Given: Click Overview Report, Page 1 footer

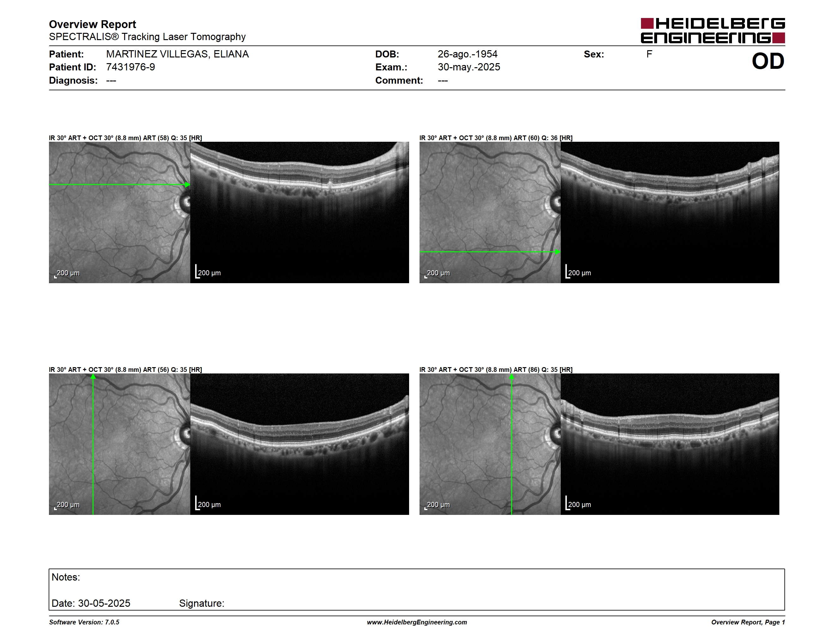Looking at the screenshot, I should click(x=748, y=622).
